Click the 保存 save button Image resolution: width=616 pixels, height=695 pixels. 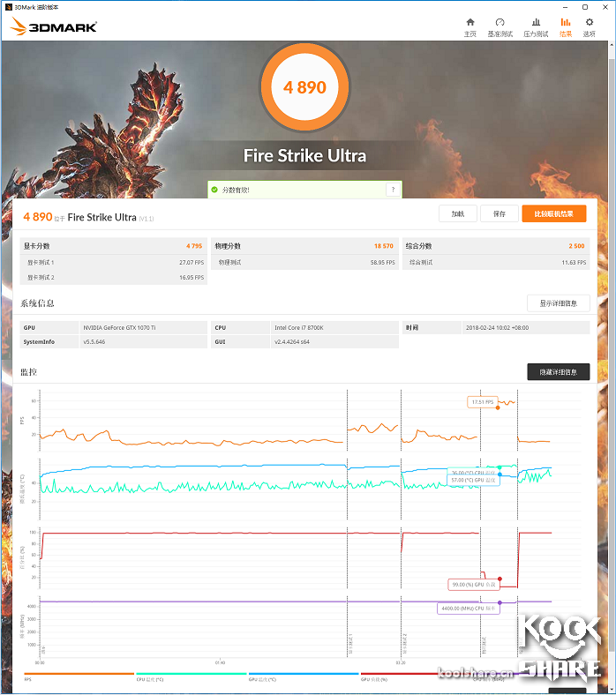coord(500,213)
